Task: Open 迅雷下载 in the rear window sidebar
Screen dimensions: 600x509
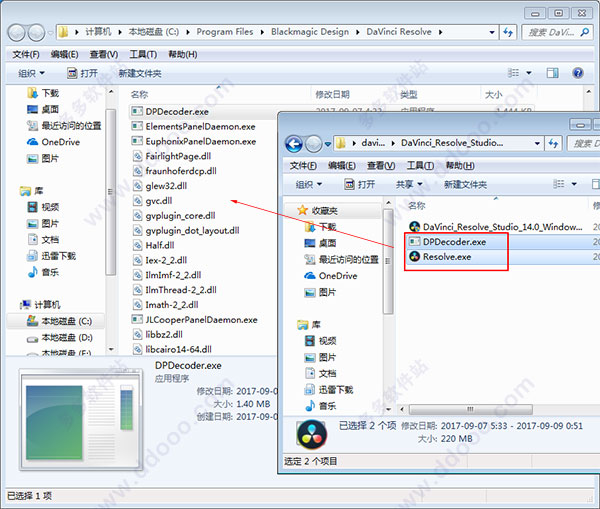Action: point(52,256)
